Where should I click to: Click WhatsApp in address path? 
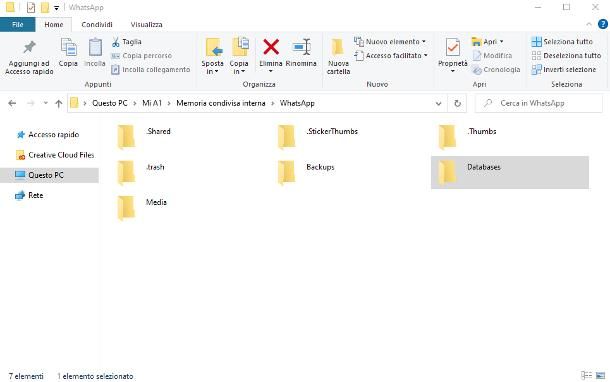tap(297, 103)
